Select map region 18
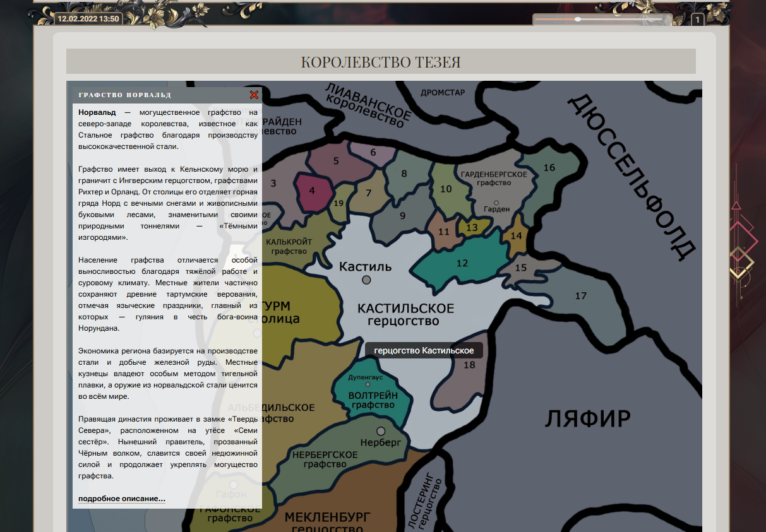The width and height of the screenshot is (766, 532). pos(469,365)
